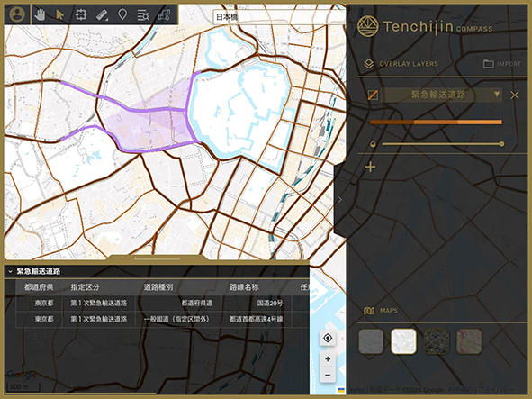Center map on my current location
532x399 pixels.
click(x=328, y=339)
